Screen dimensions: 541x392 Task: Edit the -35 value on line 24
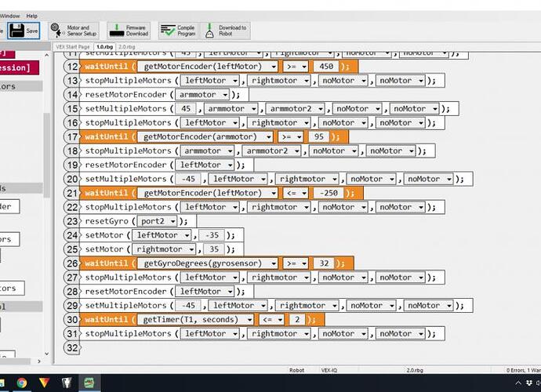click(212, 235)
